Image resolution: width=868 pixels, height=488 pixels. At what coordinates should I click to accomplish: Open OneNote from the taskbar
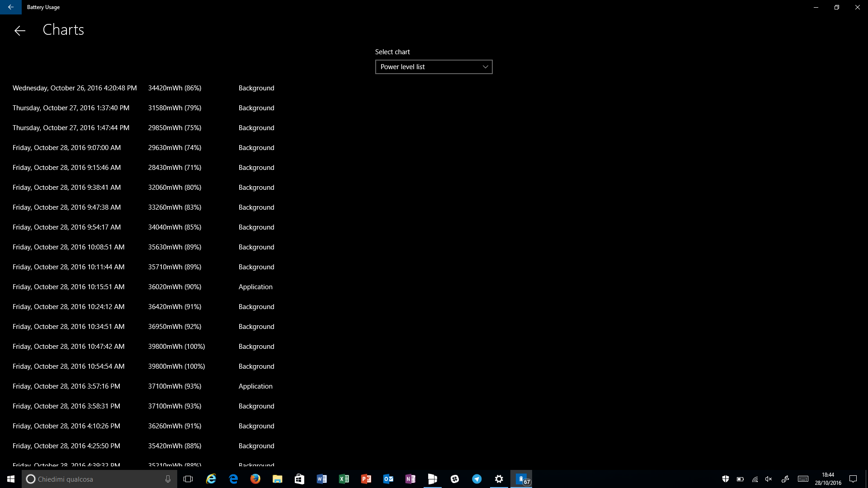410,479
